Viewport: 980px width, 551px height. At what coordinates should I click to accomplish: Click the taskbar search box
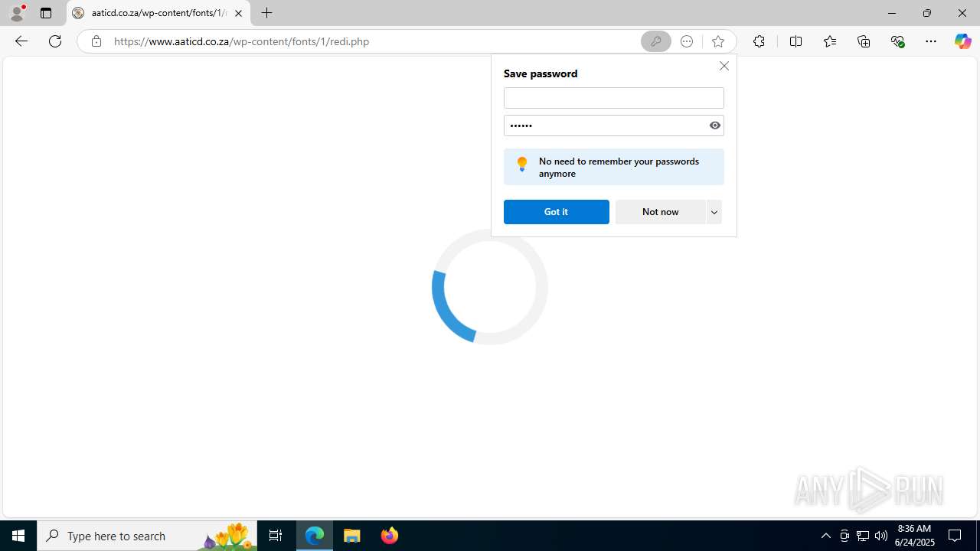click(147, 536)
